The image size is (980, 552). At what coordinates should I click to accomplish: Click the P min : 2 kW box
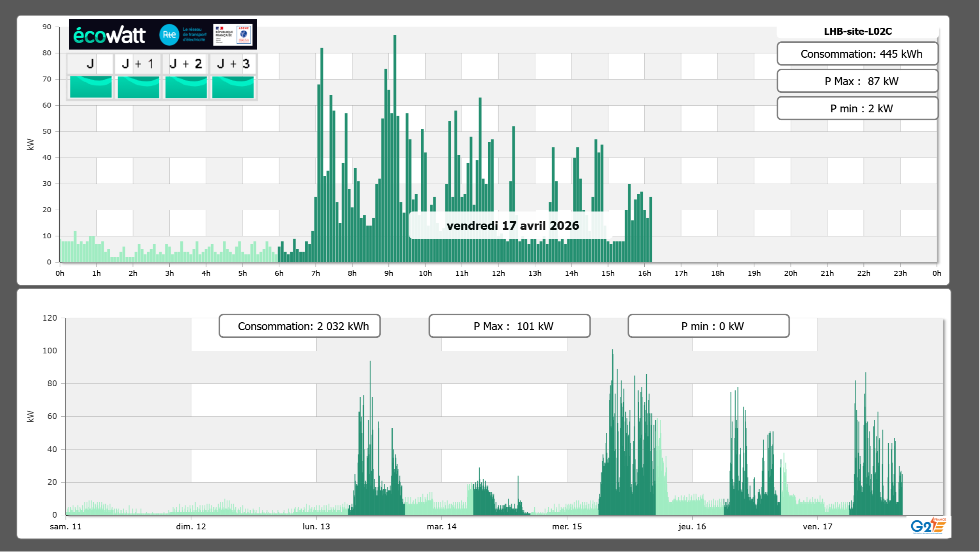(x=857, y=108)
